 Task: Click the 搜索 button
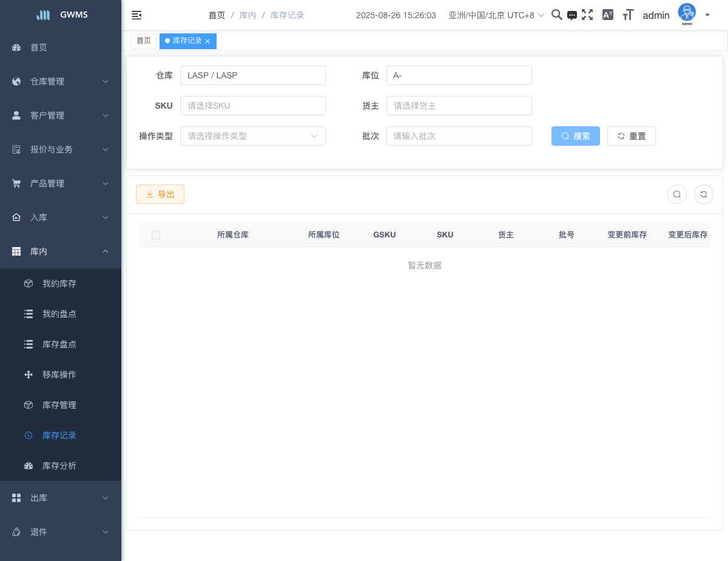pyautogui.click(x=575, y=136)
